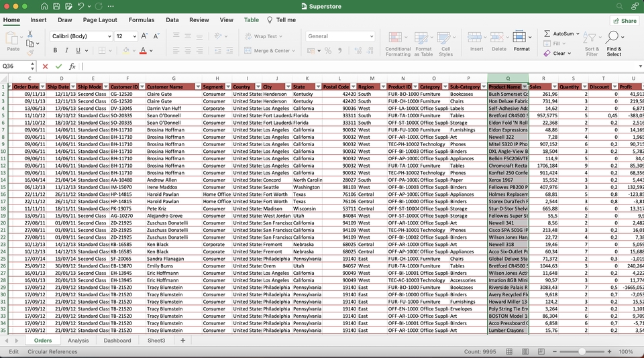Apply the red font color A
The image size is (644, 358).
coord(143,50)
